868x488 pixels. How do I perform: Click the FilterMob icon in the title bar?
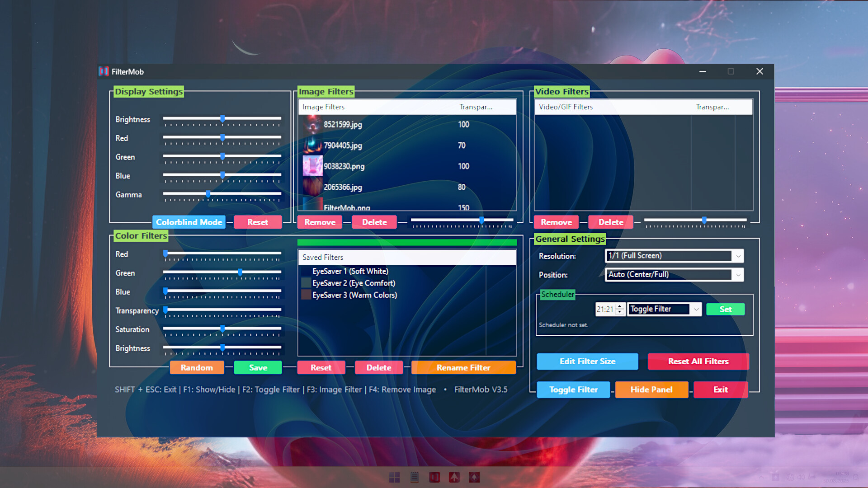(103, 71)
